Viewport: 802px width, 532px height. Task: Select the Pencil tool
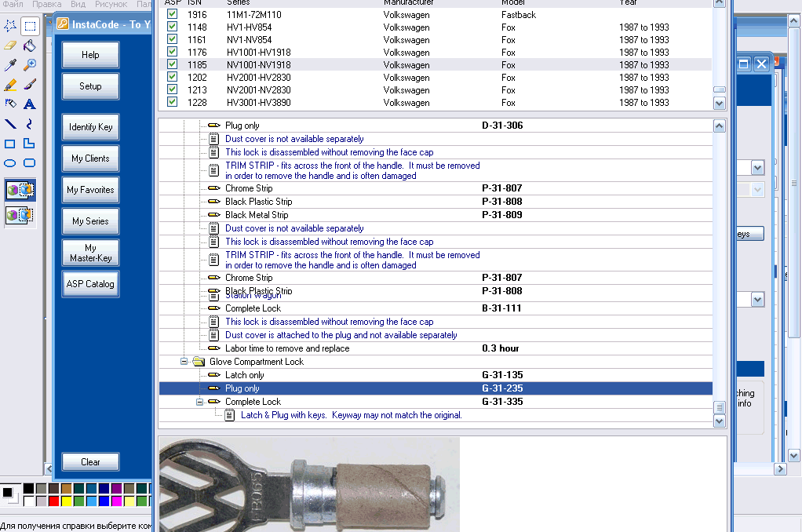[10, 85]
